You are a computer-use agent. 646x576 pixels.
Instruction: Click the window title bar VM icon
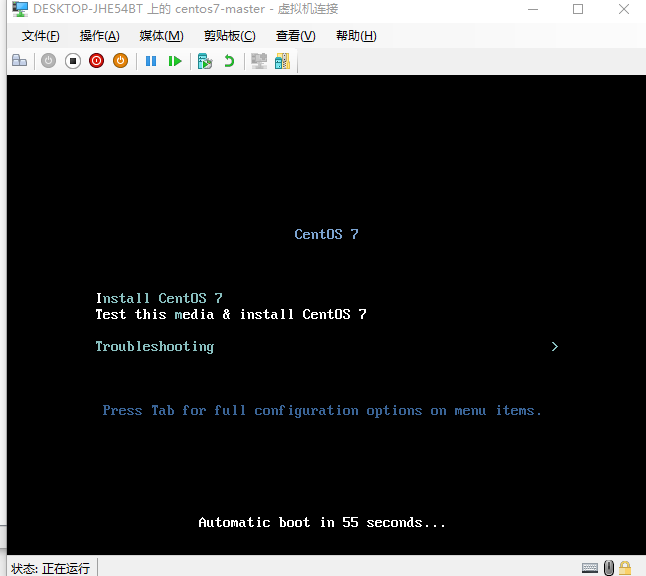[20, 9]
